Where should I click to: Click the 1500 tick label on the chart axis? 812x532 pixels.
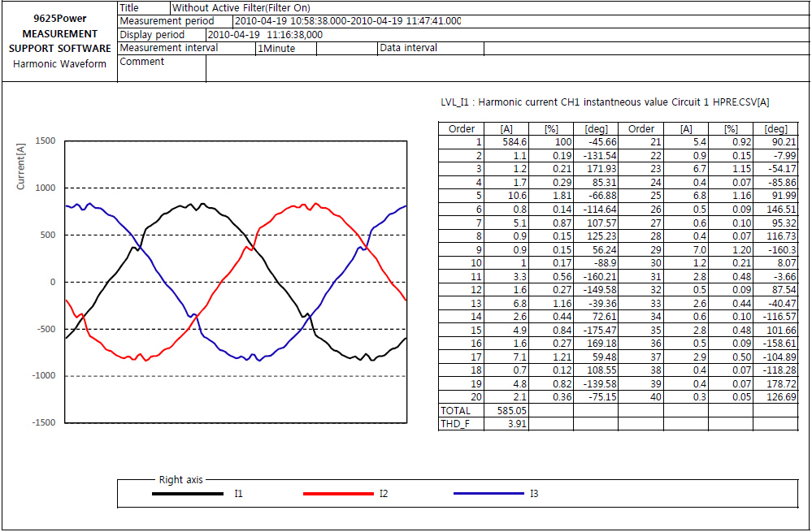(45, 141)
